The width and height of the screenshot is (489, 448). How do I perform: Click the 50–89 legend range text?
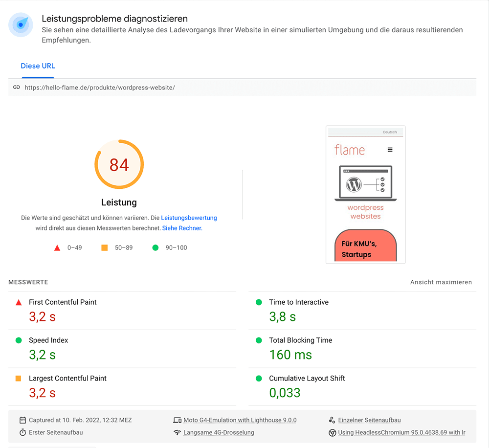(x=124, y=247)
